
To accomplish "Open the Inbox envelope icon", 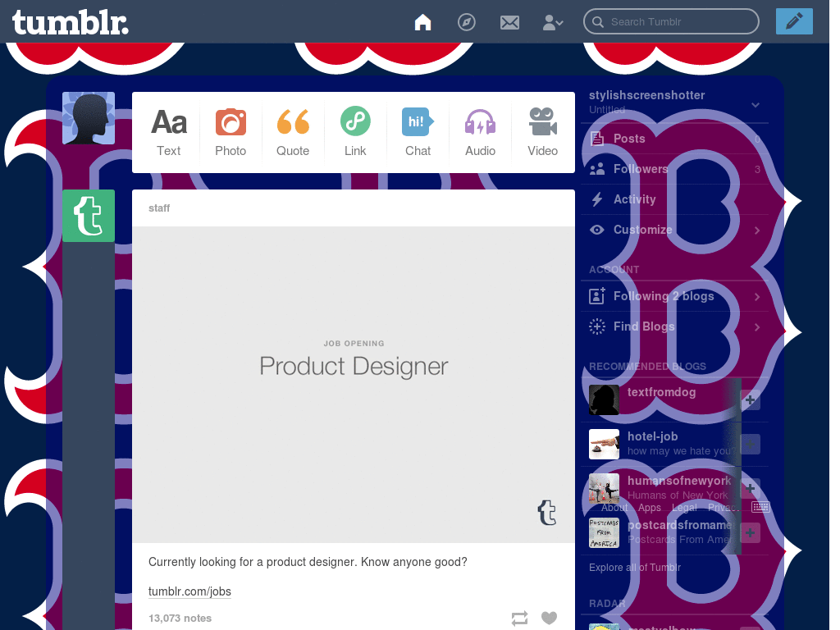I will pos(509,22).
